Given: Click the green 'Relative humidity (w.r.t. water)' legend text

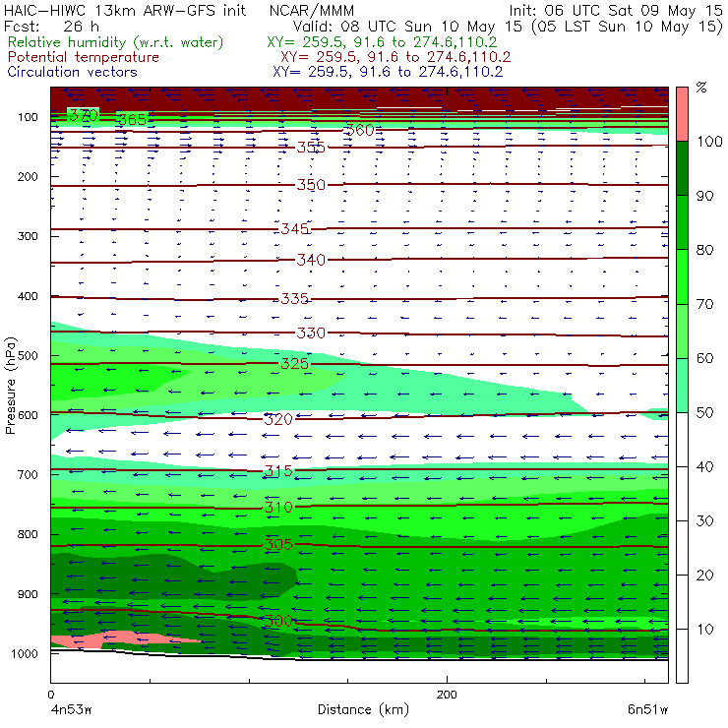Looking at the screenshot, I should click(116, 42).
